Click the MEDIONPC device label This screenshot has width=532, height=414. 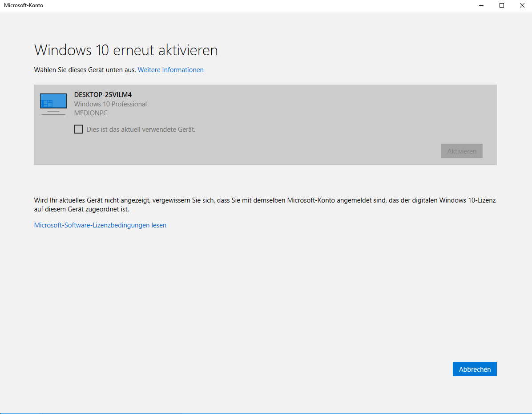91,113
